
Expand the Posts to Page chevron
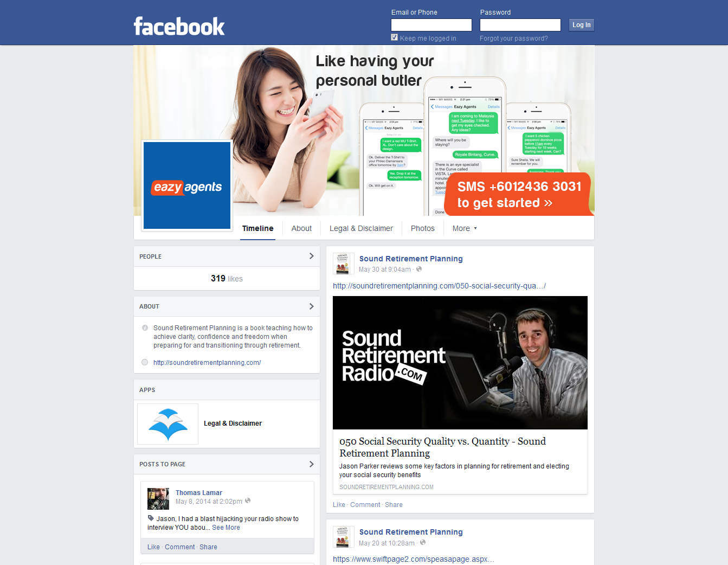(x=311, y=464)
